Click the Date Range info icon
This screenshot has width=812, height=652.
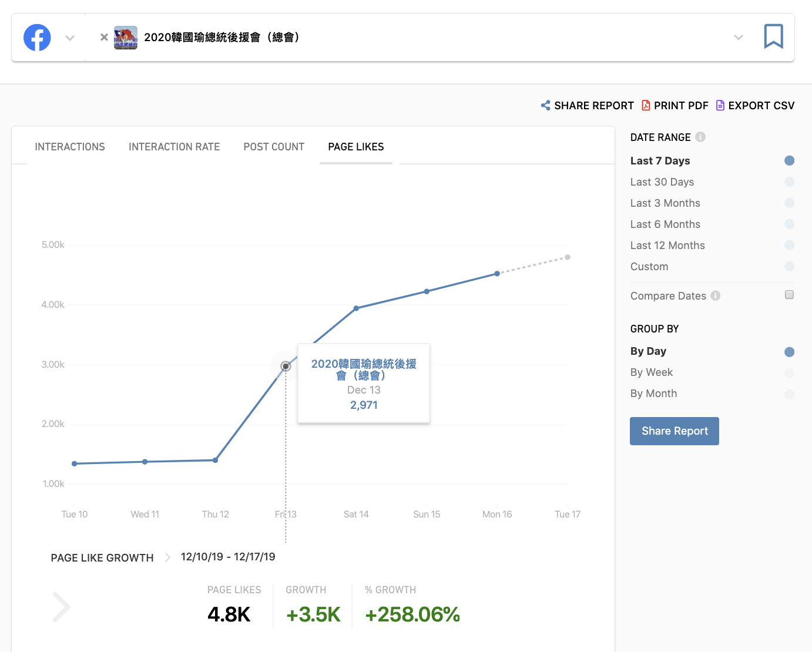tap(700, 137)
